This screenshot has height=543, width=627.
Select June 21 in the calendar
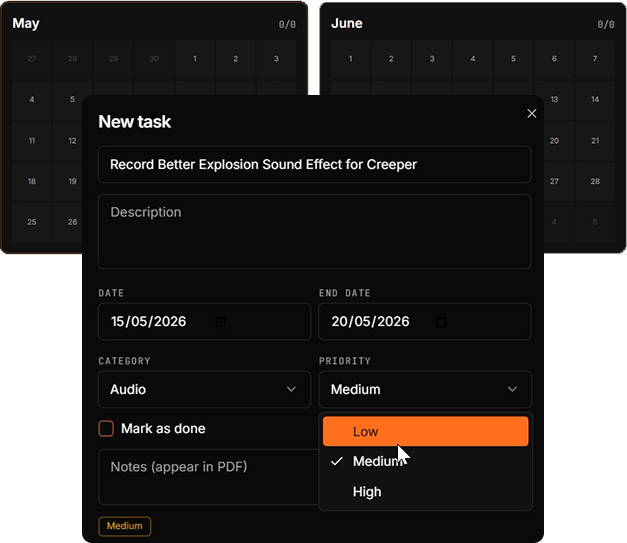(595, 141)
